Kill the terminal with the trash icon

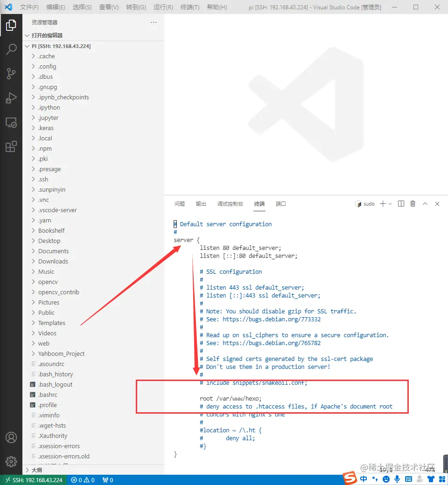pyautogui.click(x=413, y=203)
